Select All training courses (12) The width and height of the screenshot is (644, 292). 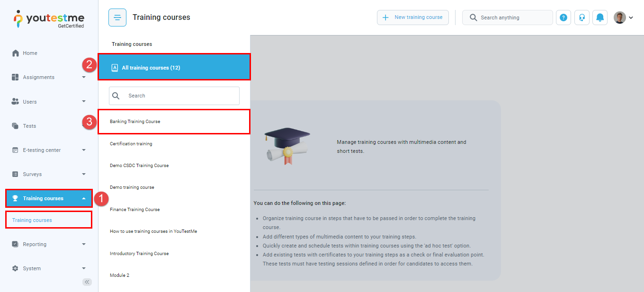coord(174,68)
